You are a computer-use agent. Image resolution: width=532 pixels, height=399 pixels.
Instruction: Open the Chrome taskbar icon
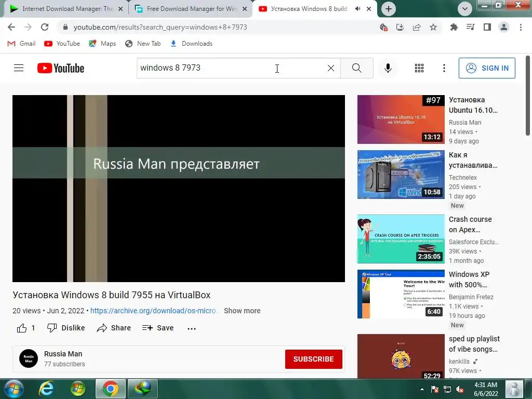click(110, 389)
